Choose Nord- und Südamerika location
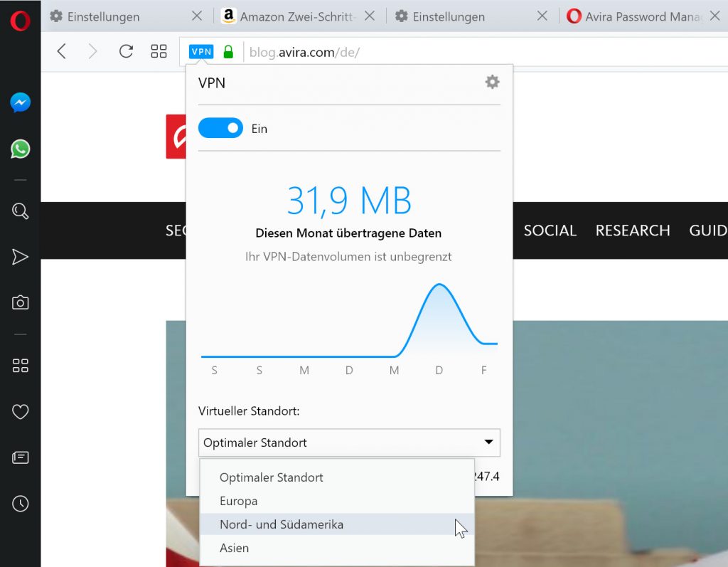This screenshot has height=567, width=728. tap(337, 524)
